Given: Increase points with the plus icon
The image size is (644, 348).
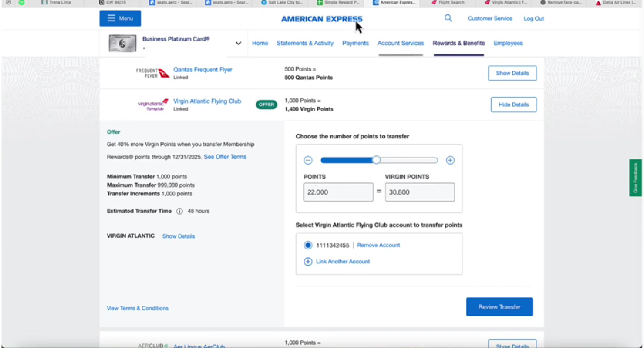Looking at the screenshot, I should pyautogui.click(x=450, y=160).
